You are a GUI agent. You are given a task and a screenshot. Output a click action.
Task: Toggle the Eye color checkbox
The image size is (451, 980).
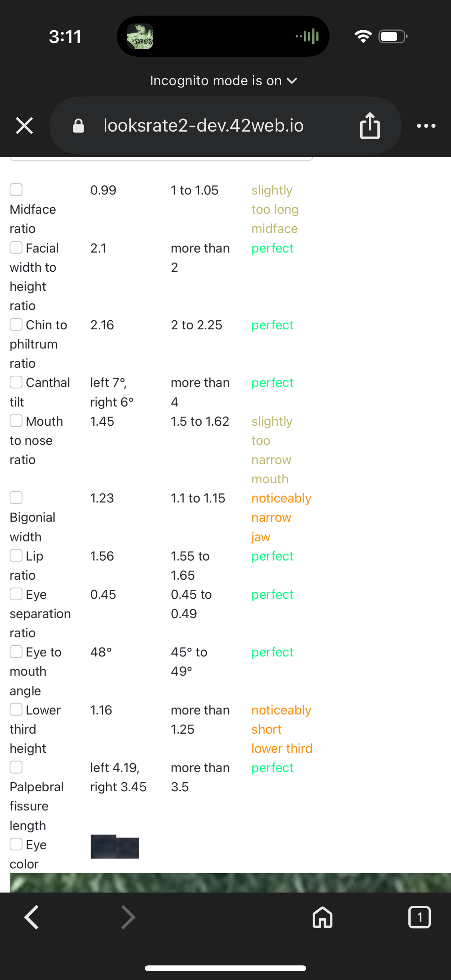16,844
